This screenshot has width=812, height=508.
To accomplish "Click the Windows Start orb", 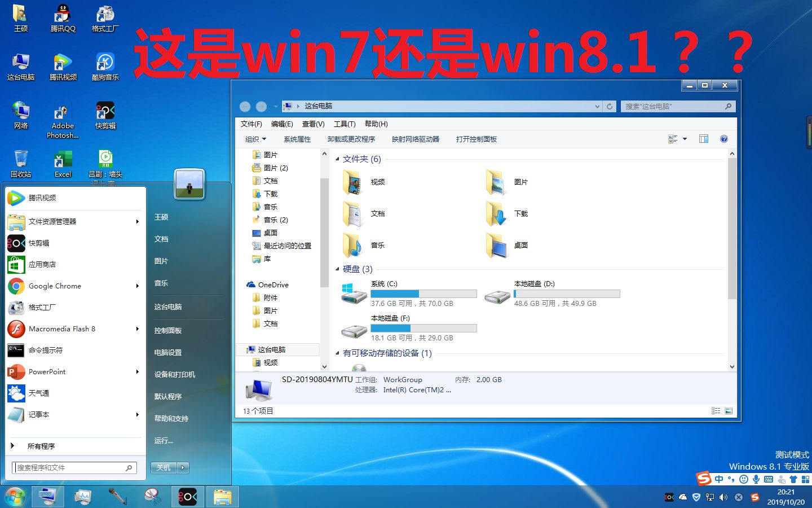I will tap(15, 497).
